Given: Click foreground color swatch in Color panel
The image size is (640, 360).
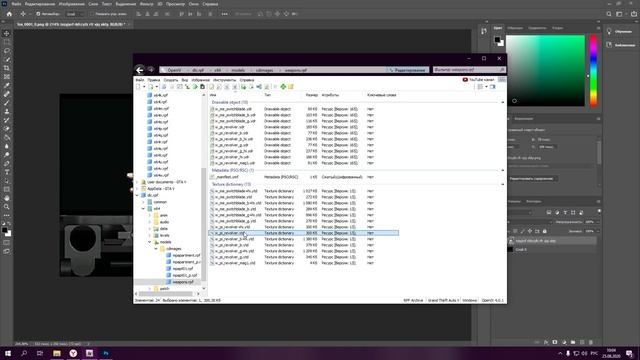Looking at the screenshot, I should 497,40.
